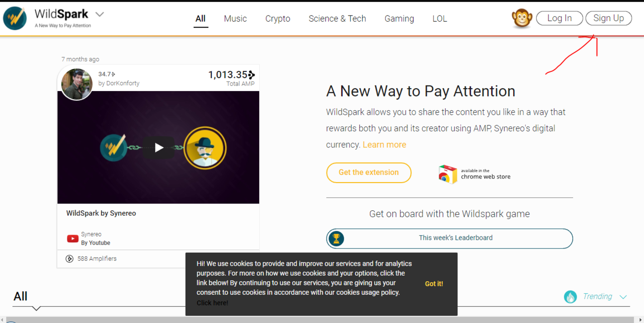The image size is (644, 323).
Task: Open the Chrome Web Store badge
Action: point(473,174)
